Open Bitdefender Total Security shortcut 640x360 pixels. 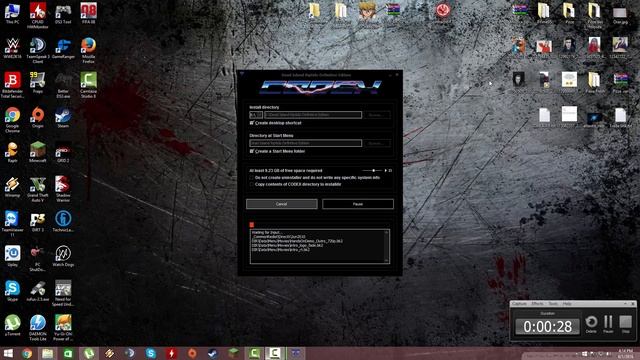12,84
